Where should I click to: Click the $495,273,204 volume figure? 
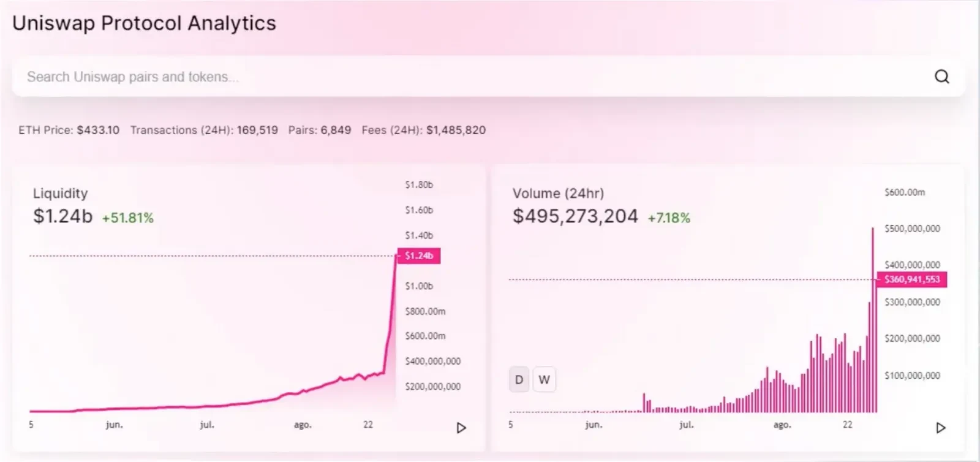point(575,216)
